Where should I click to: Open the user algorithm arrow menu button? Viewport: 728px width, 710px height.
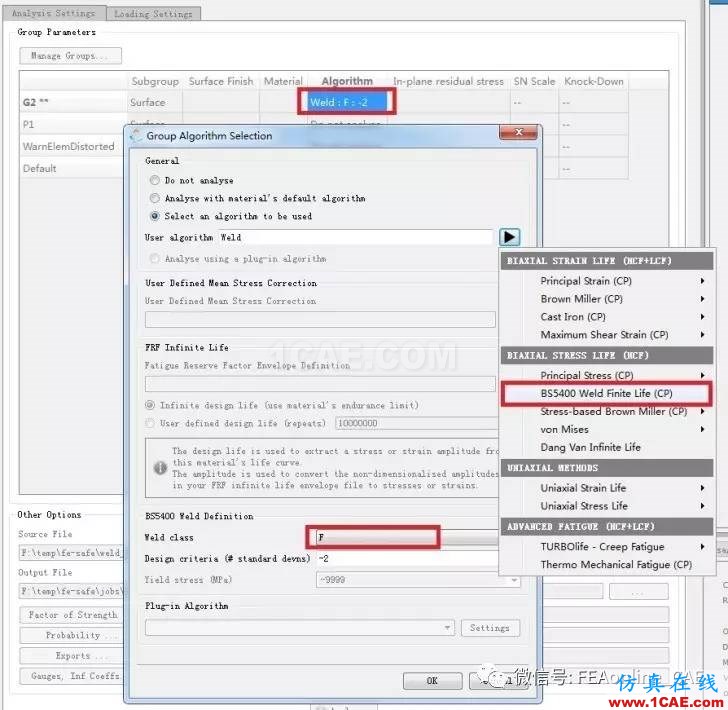[x=509, y=237]
